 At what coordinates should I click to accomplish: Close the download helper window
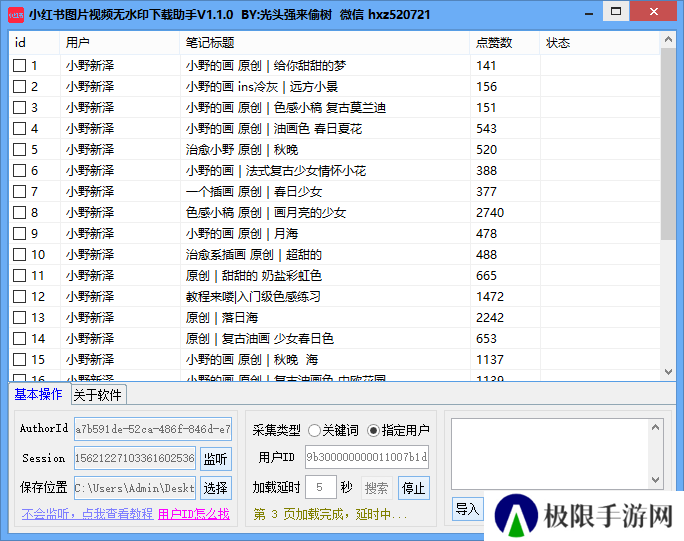click(x=653, y=12)
